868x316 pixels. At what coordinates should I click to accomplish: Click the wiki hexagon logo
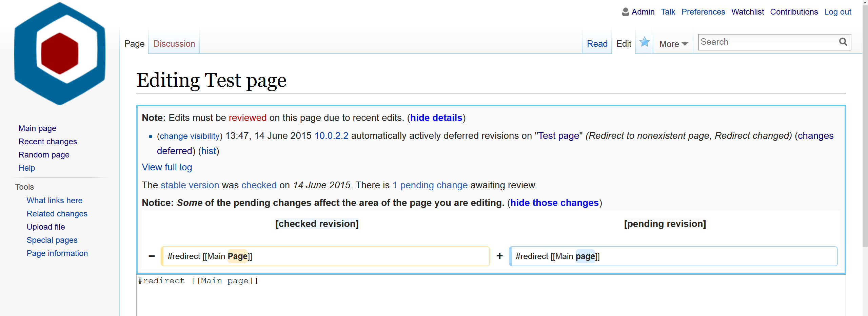click(x=60, y=54)
